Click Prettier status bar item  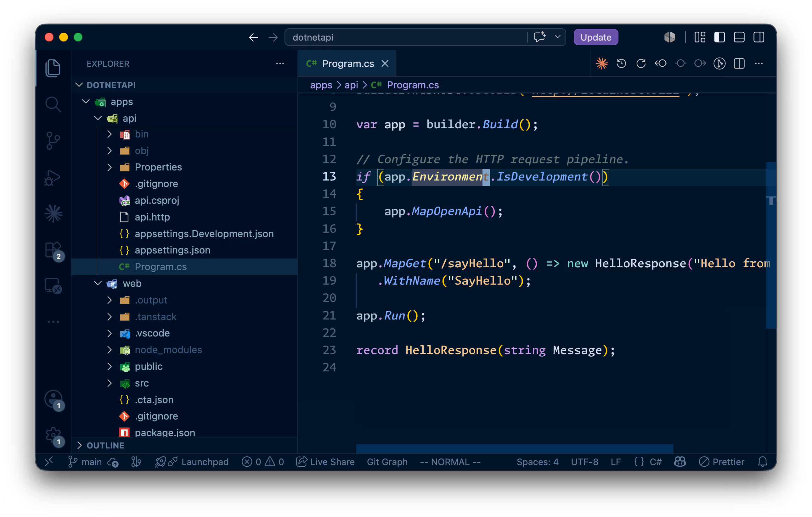click(x=722, y=462)
